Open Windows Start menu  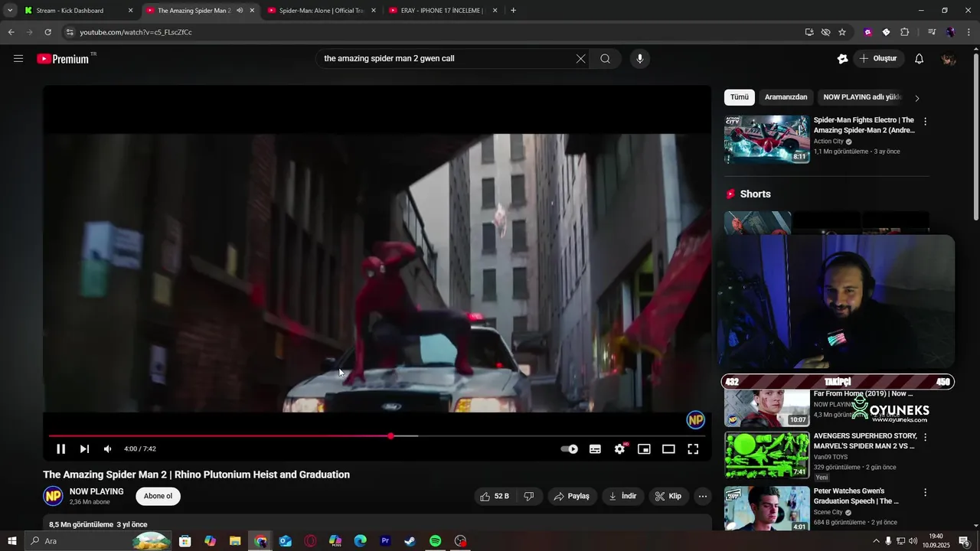(12, 541)
